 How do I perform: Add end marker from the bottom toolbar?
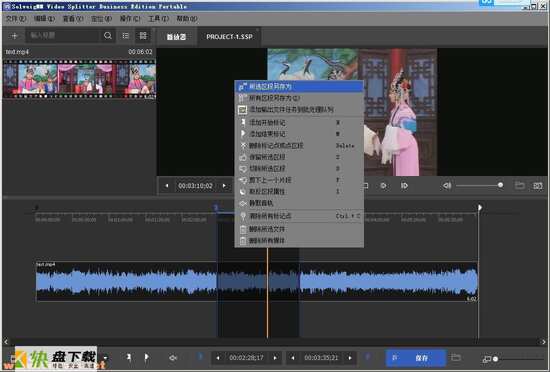[146, 357]
